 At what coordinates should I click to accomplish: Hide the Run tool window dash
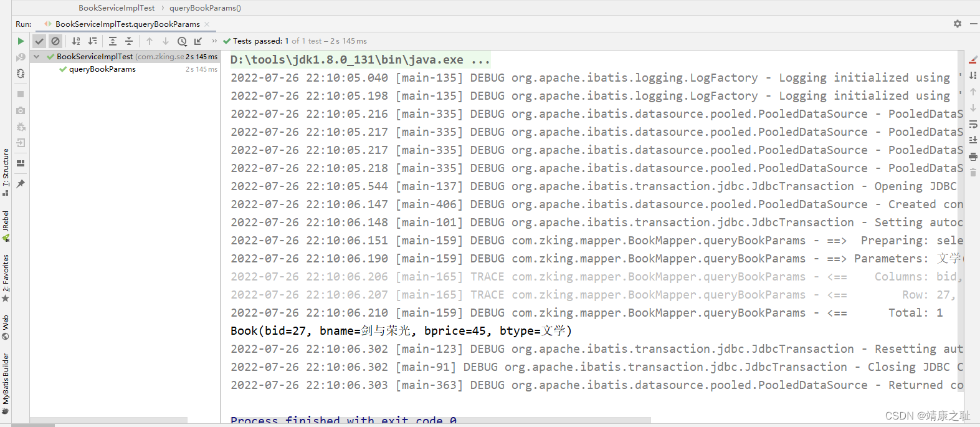click(x=973, y=24)
